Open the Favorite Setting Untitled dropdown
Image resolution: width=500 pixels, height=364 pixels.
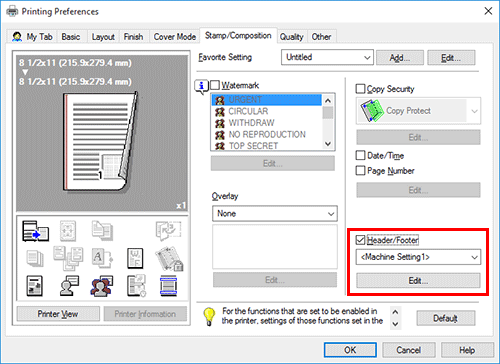click(327, 57)
